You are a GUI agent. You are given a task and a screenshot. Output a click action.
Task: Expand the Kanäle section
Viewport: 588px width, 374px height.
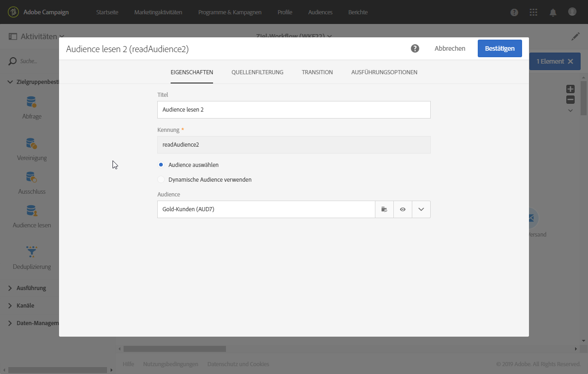click(11, 306)
